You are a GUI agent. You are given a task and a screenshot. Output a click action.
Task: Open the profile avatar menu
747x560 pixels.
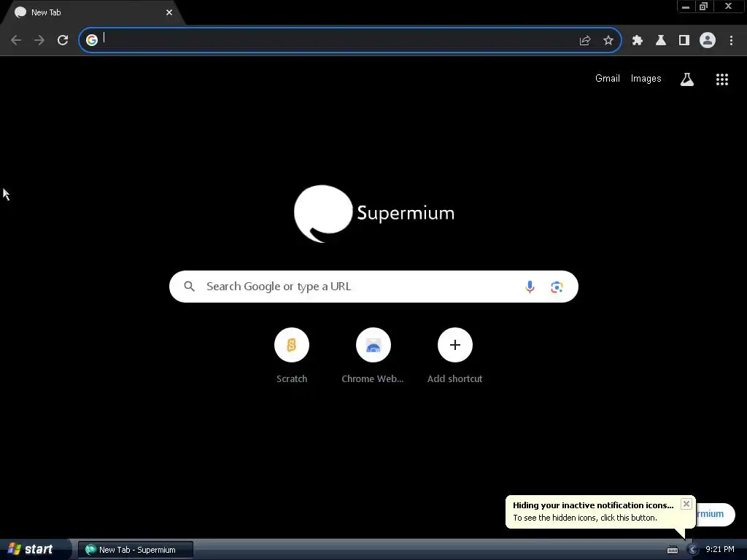[708, 41]
